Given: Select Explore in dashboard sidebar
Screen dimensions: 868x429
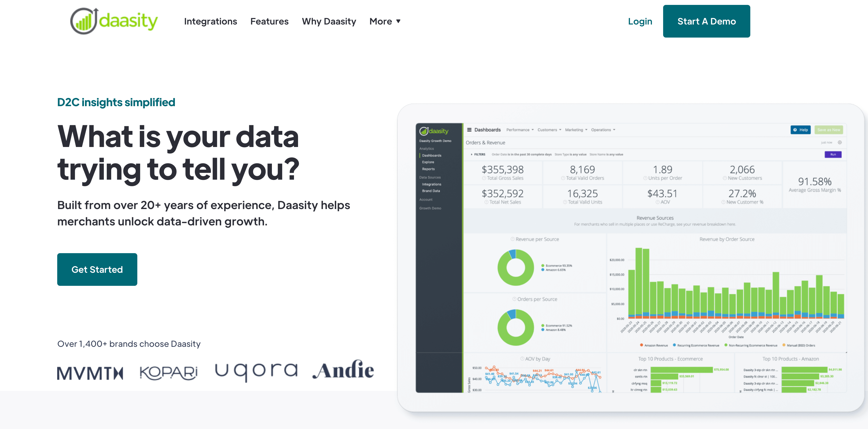Looking at the screenshot, I should (x=428, y=162).
